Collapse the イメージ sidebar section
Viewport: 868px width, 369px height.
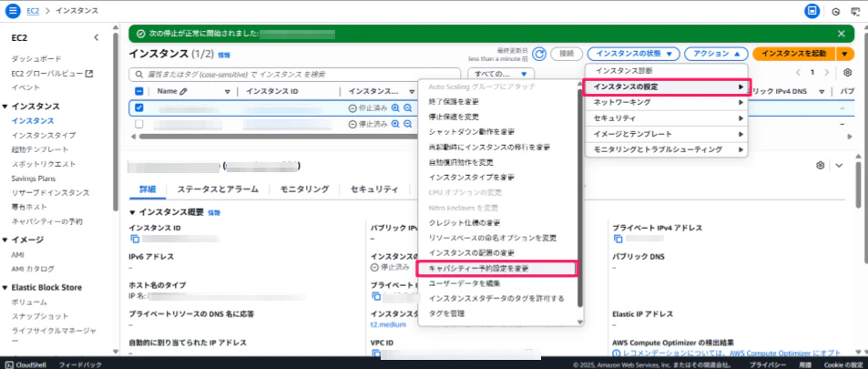coord(5,240)
